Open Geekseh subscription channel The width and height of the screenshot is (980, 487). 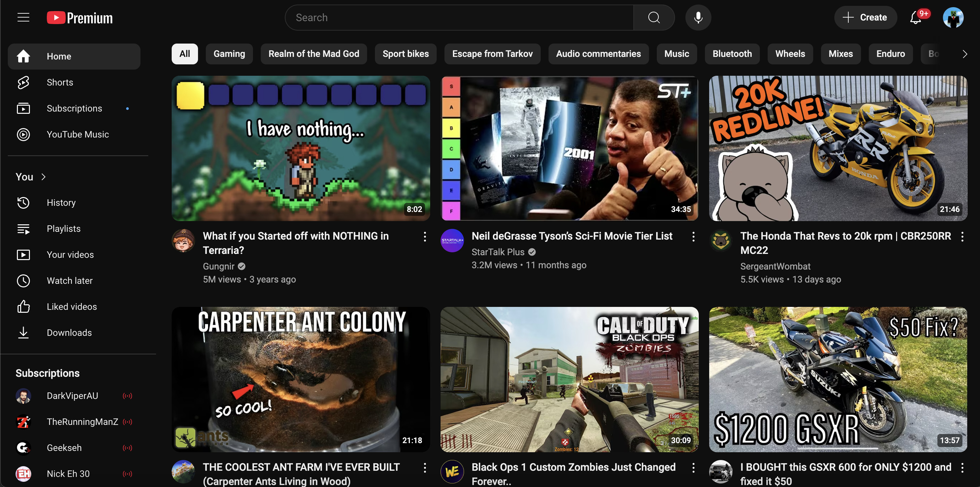(x=74, y=448)
